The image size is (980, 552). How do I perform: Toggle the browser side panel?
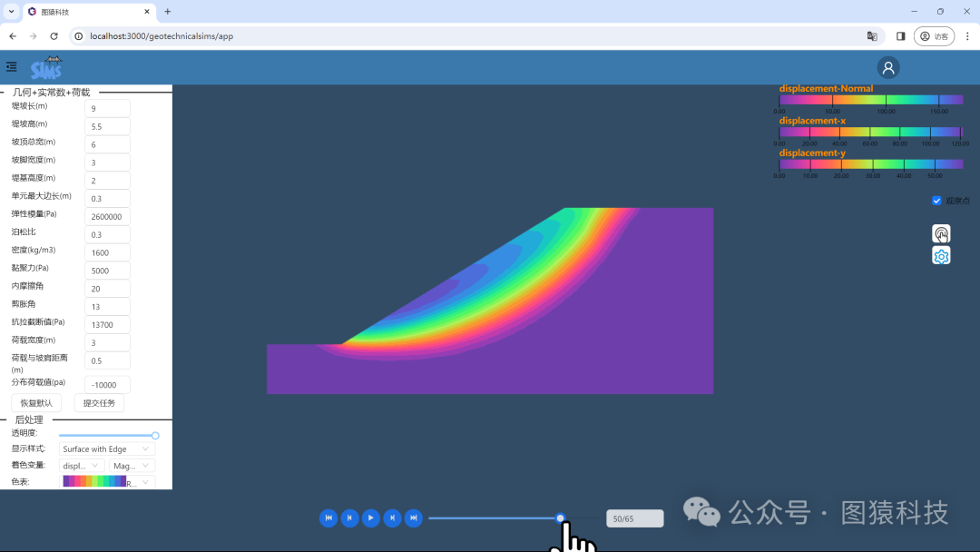pyautogui.click(x=901, y=36)
